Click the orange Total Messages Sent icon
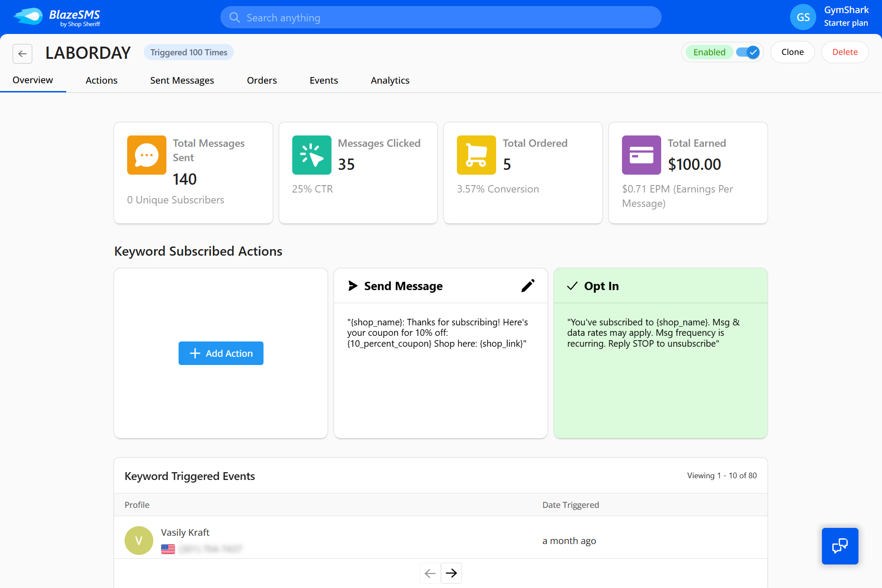 [x=146, y=155]
